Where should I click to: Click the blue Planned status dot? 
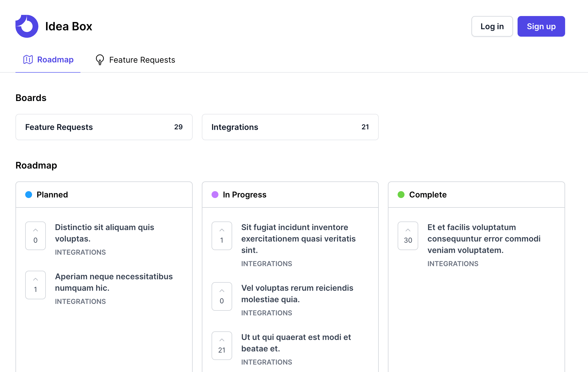coord(29,195)
